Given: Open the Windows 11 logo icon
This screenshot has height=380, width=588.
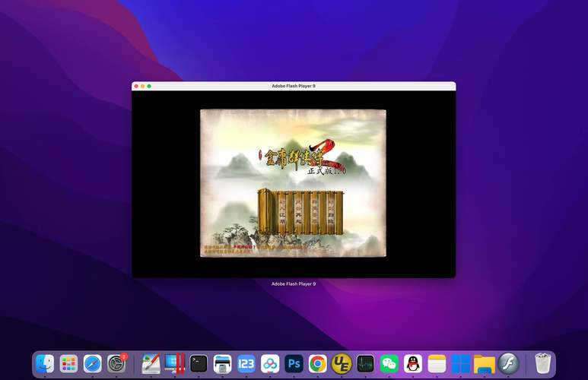Looking at the screenshot, I should coord(460,363).
